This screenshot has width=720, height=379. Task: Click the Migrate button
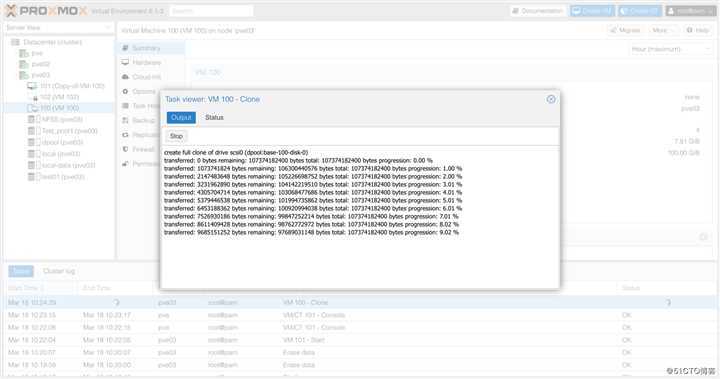[x=625, y=30]
